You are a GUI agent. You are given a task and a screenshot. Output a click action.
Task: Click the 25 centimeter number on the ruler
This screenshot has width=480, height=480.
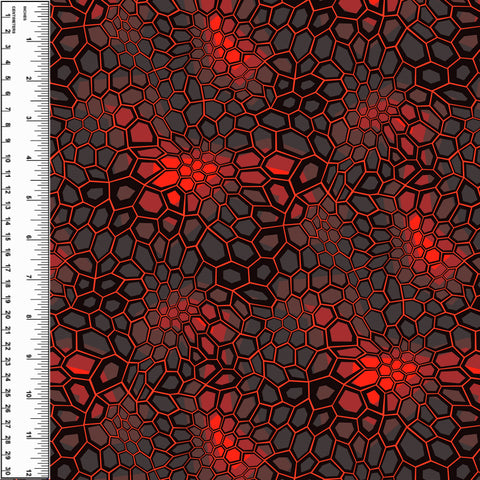point(7,394)
